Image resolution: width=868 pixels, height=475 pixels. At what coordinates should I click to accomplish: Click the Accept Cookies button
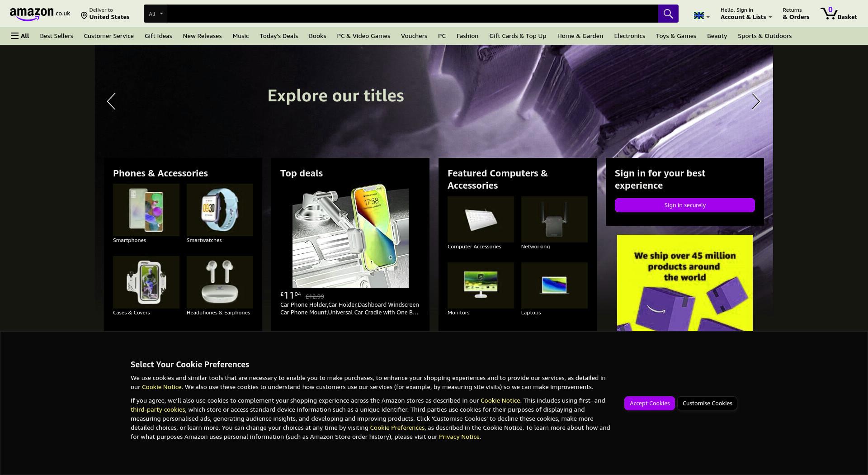(650, 403)
